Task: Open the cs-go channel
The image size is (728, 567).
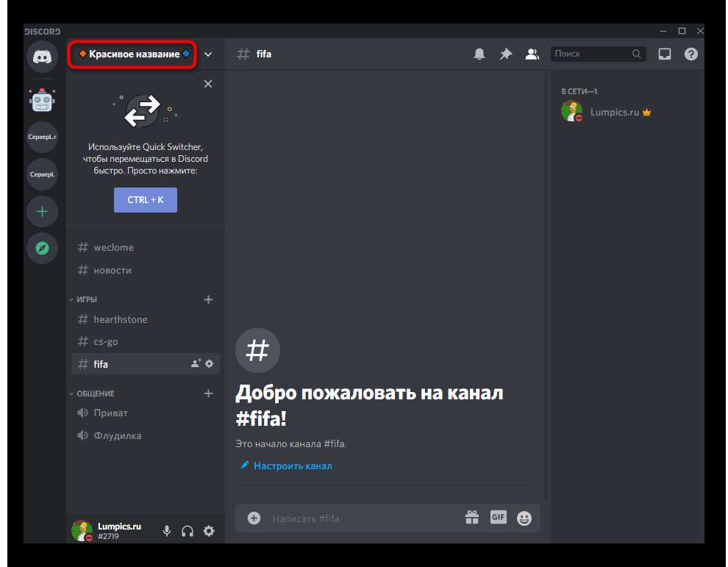Action: point(146,342)
